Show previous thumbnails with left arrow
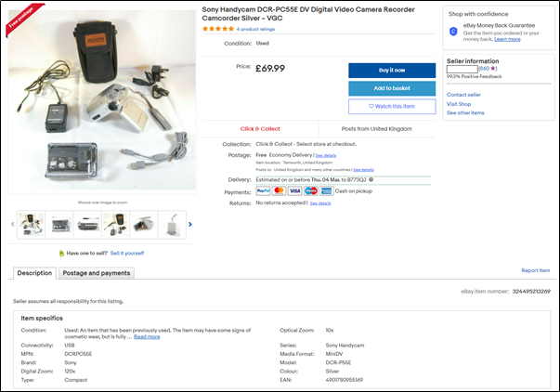This screenshot has width=560, height=392. click(x=12, y=225)
